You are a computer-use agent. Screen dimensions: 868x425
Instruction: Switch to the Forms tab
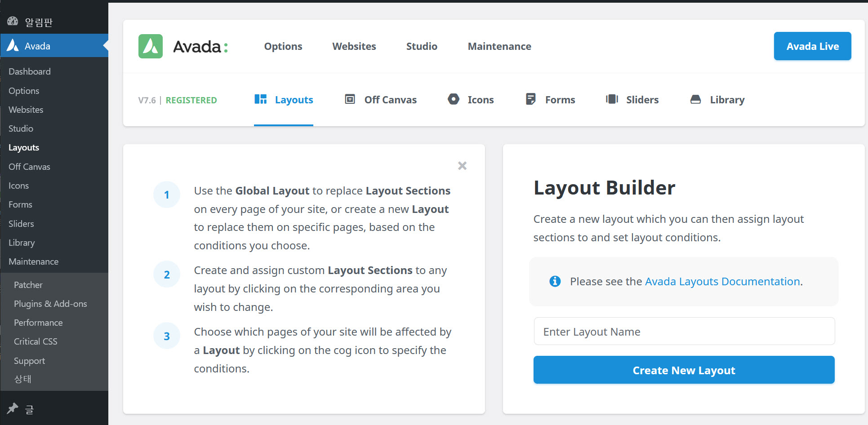551,100
